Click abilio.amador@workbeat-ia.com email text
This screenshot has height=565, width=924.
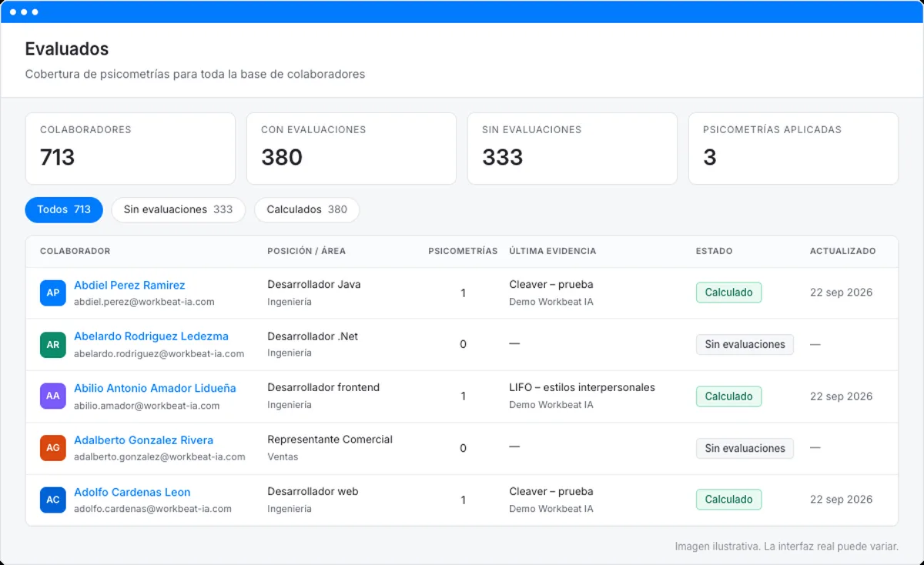[146, 406]
